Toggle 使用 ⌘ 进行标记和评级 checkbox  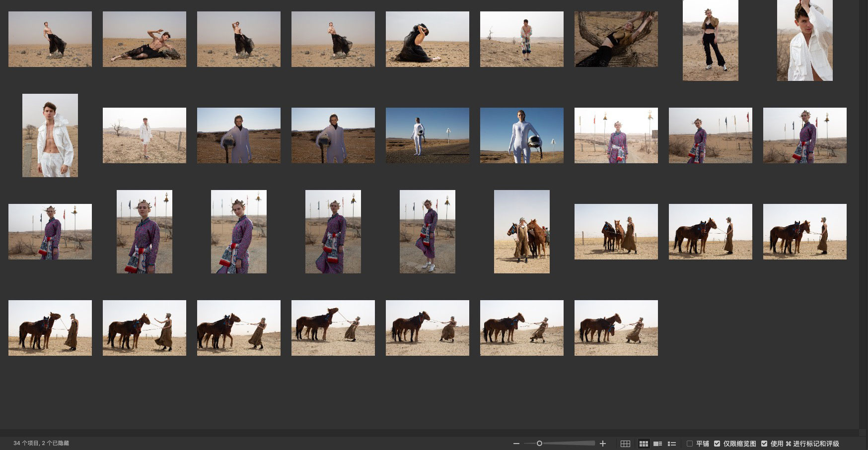[764, 444]
